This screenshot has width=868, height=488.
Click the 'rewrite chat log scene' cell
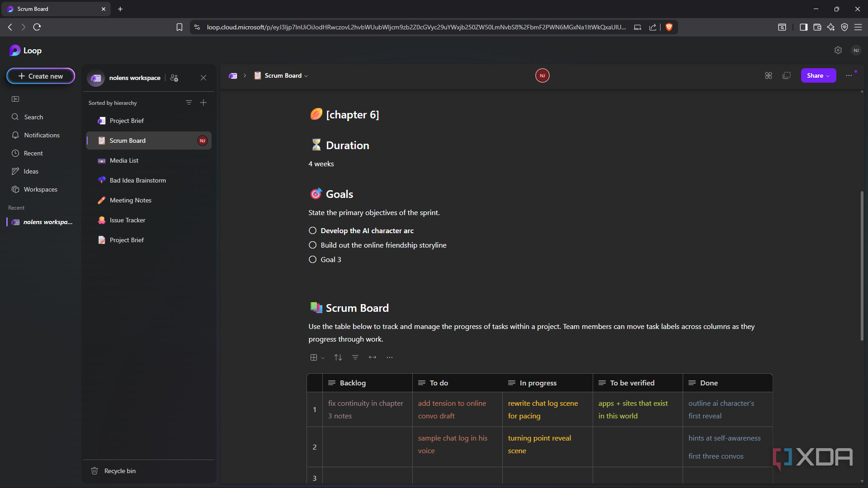[547, 409]
